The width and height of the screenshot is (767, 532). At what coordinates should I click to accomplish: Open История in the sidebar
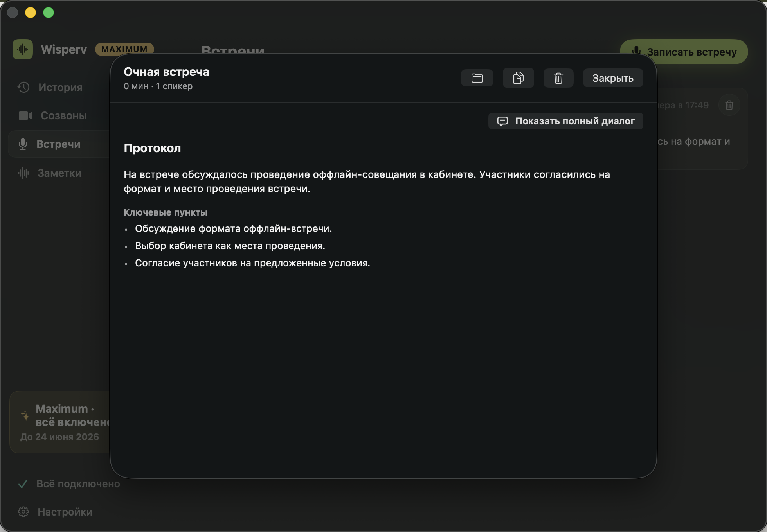[60, 87]
